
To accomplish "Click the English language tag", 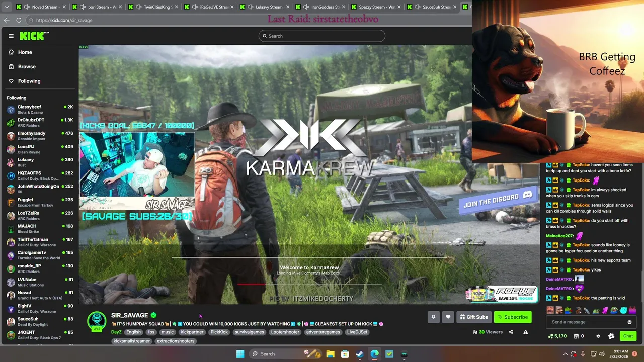I will [133, 332].
